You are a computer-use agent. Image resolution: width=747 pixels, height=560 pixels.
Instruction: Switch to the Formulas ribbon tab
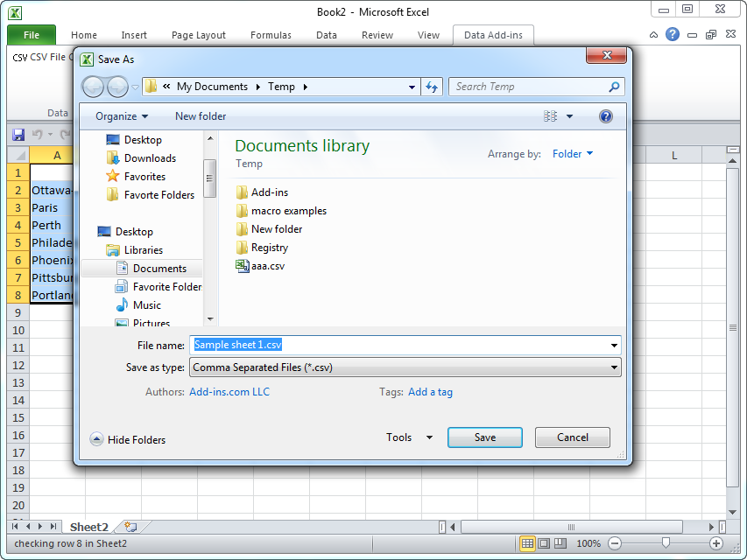[271, 35]
